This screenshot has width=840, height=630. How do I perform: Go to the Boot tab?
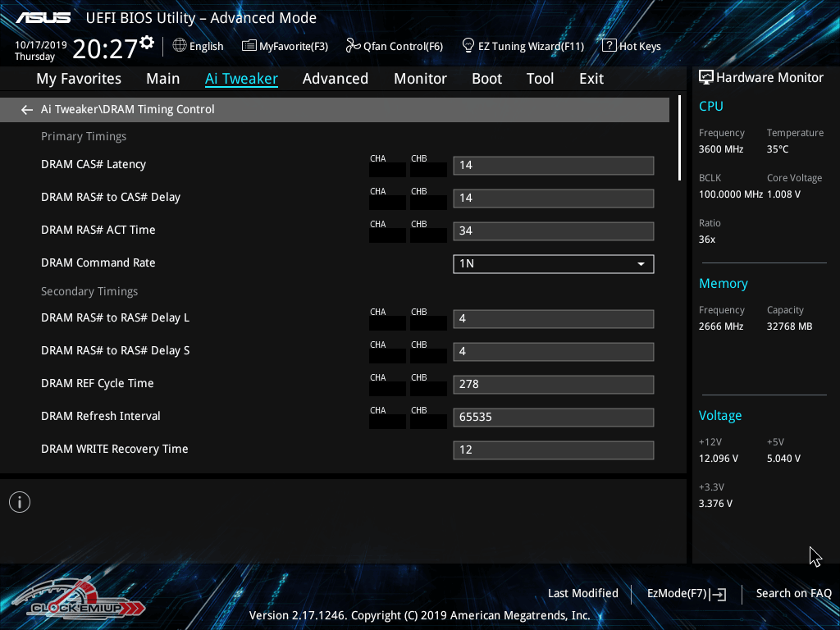click(x=486, y=79)
